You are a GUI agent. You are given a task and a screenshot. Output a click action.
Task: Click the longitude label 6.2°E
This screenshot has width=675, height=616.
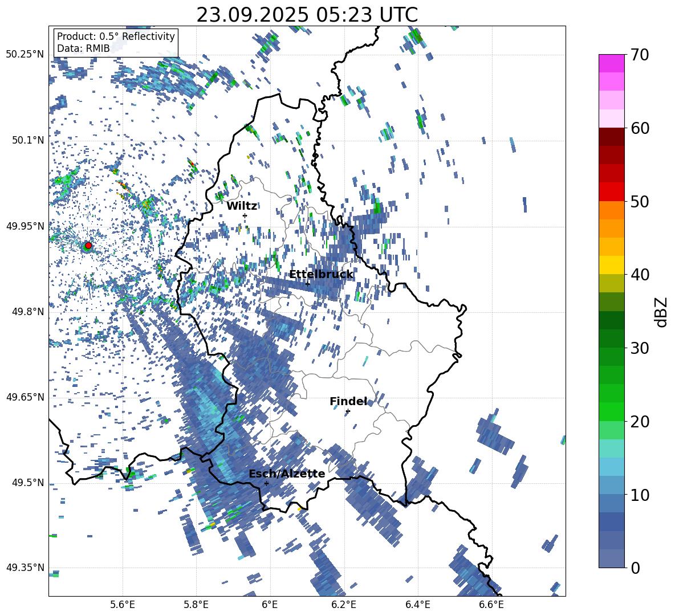pos(344,605)
